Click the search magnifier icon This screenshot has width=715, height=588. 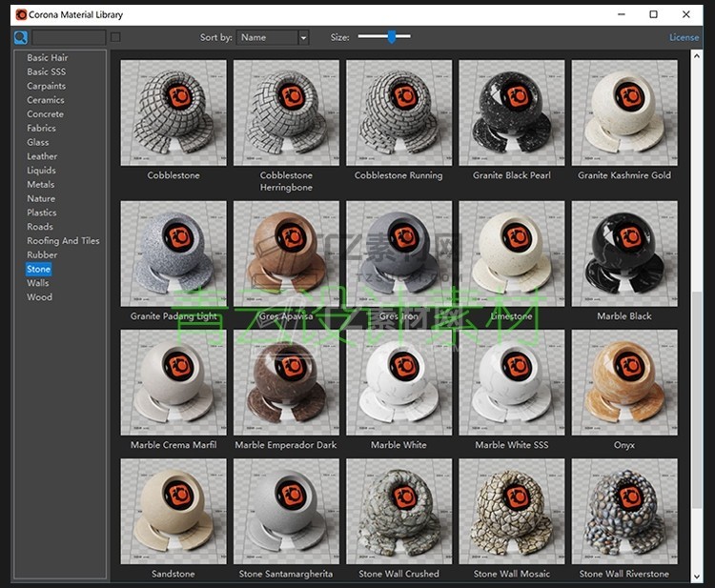click(x=21, y=37)
